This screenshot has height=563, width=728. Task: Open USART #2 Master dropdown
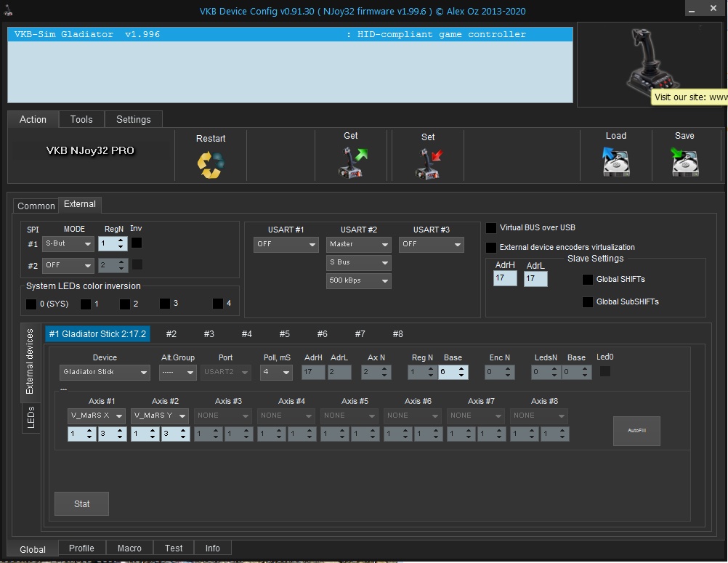coord(358,244)
